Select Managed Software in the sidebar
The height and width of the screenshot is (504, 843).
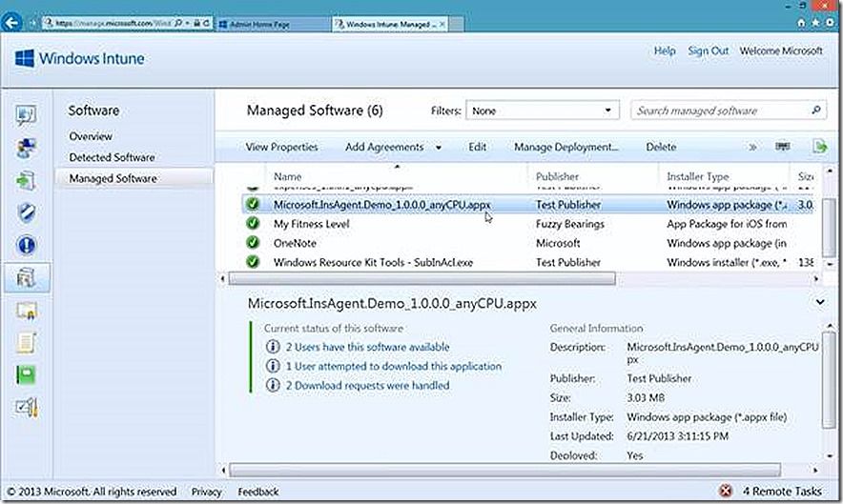tap(134, 178)
